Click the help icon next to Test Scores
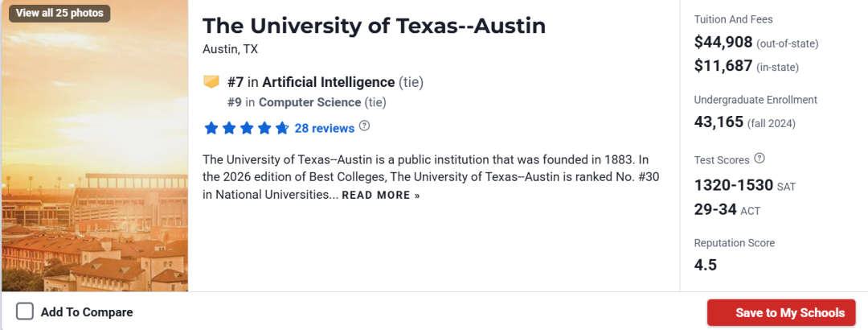Viewport: 868px width, 330px height. point(759,159)
